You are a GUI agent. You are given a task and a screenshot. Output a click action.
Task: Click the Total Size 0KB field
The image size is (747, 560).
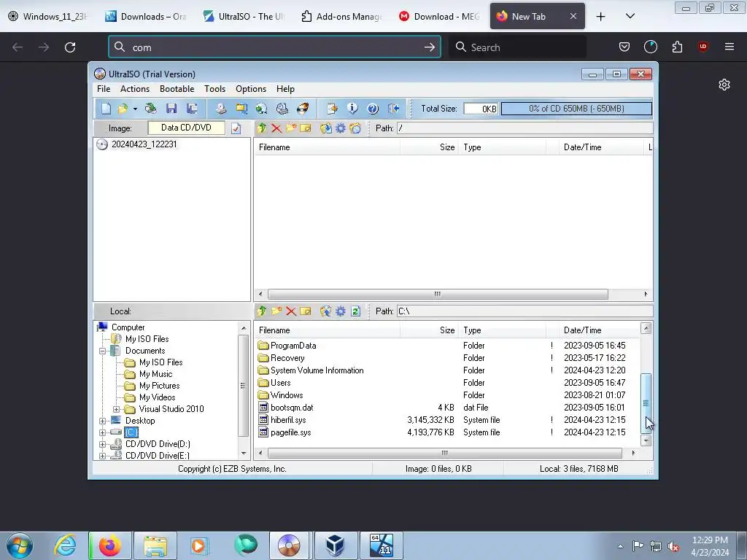(481, 109)
